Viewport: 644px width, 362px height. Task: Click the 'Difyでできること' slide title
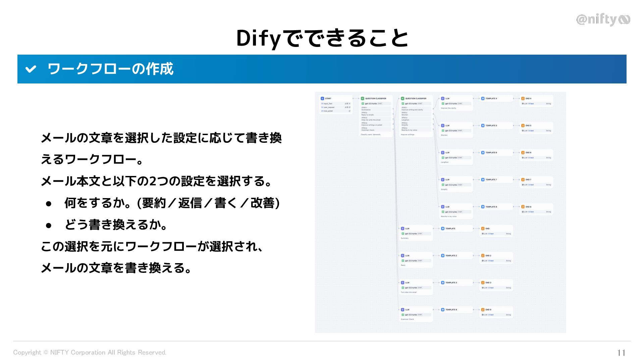pos(322,38)
